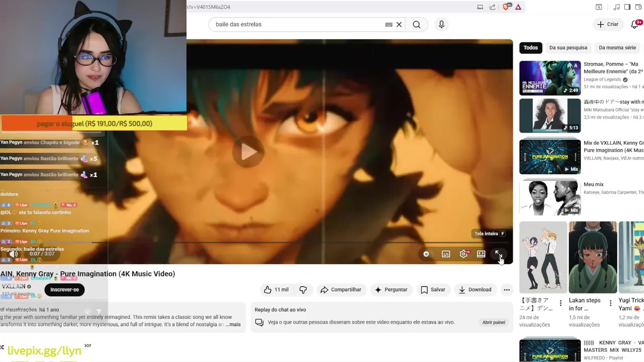This screenshot has height=362, width=644.
Task: Open the Criar create menu
Action: (x=608, y=24)
